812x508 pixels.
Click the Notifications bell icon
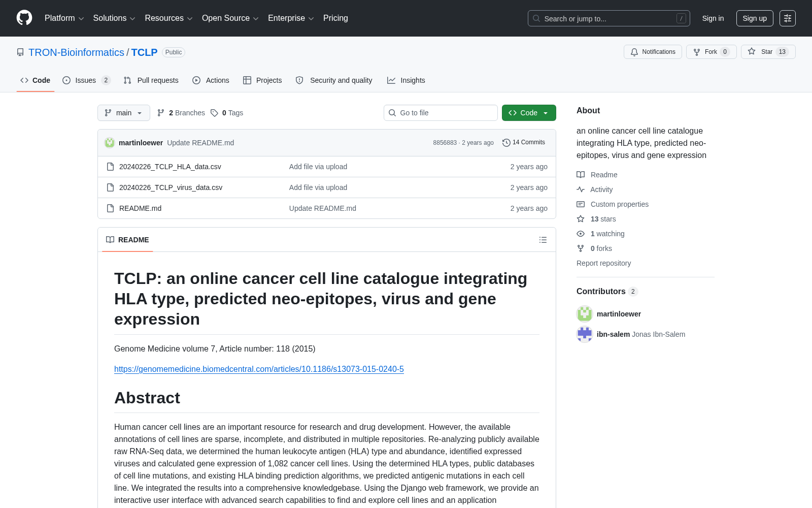coord(634,52)
